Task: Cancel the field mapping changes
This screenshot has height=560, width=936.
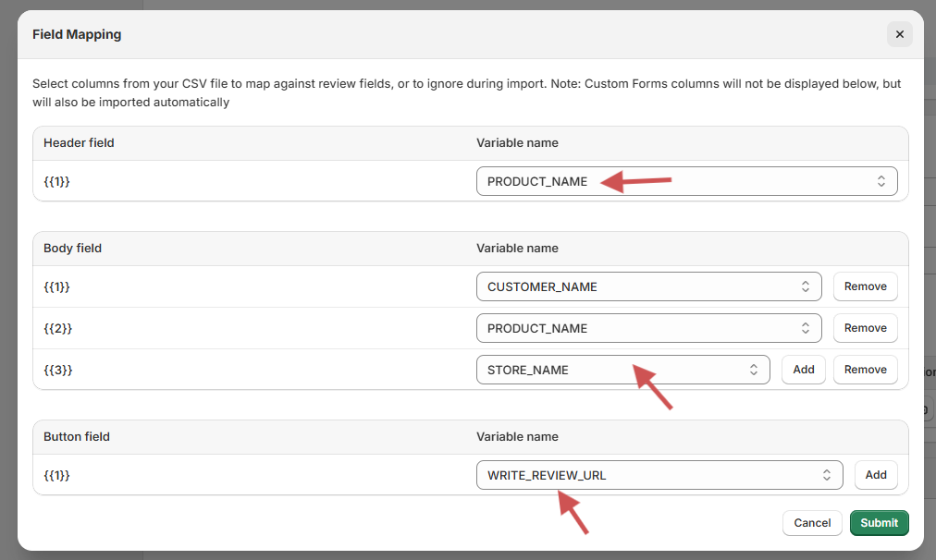Action: 811,523
